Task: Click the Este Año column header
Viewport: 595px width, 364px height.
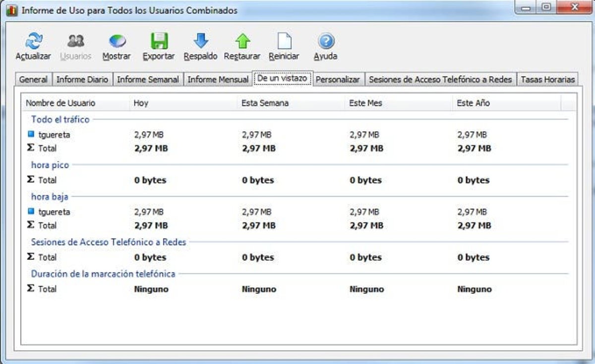Action: click(x=507, y=103)
